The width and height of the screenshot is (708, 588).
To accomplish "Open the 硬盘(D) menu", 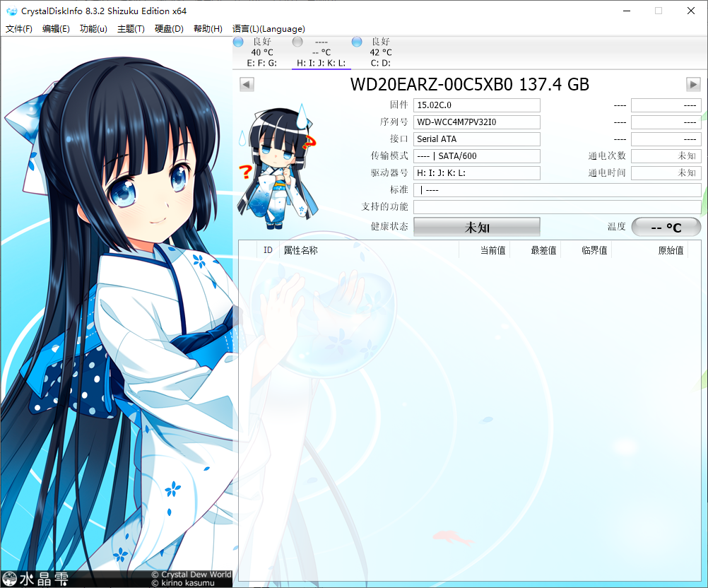I will [169, 29].
